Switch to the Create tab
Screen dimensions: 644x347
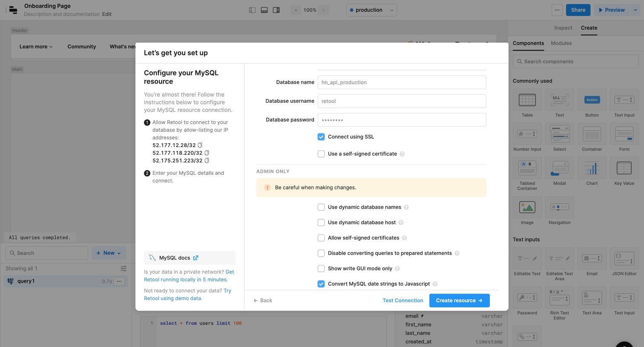click(589, 28)
